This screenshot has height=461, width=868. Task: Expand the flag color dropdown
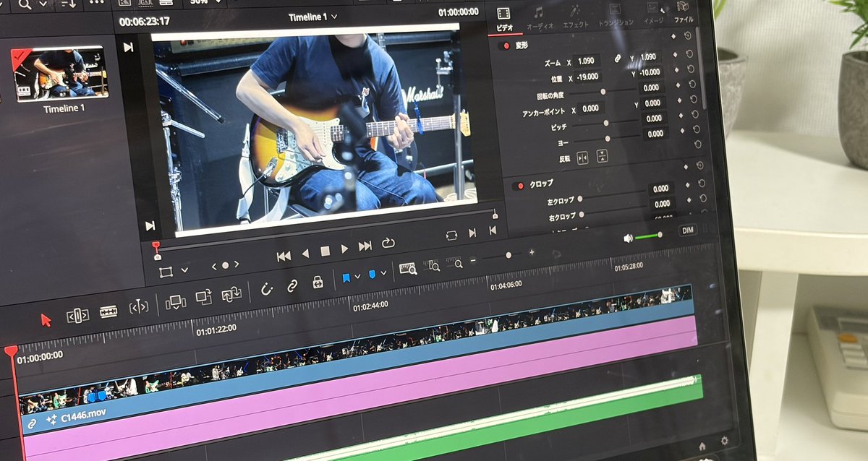[x=357, y=277]
